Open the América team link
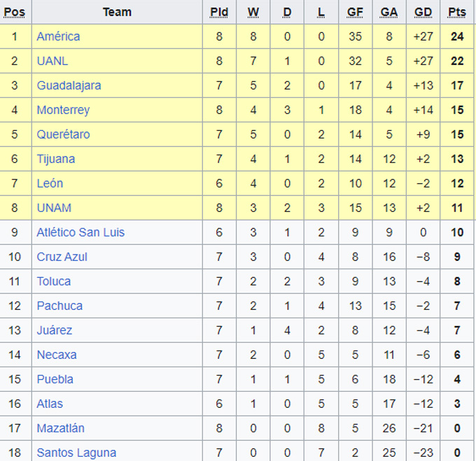 [58, 36]
